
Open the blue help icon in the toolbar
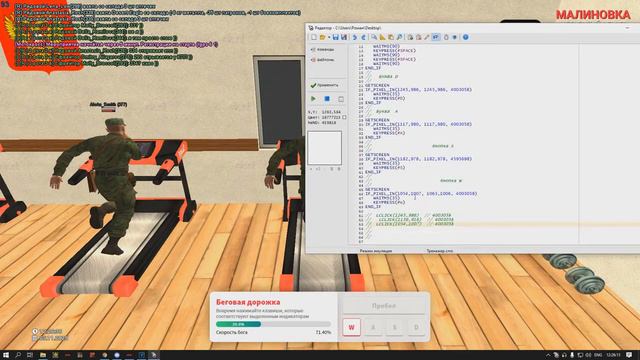465,37
